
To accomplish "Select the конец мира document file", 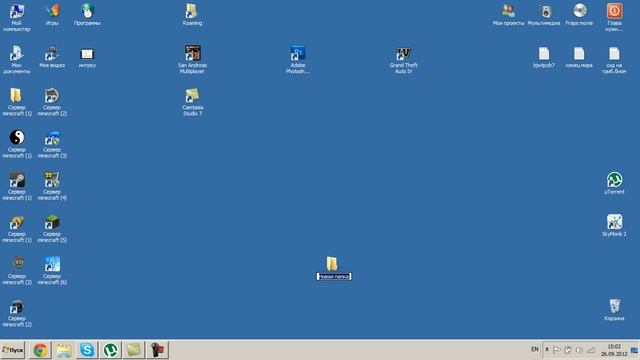I will coord(579,53).
